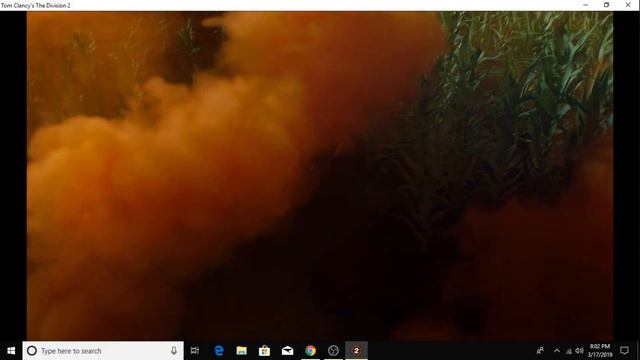Image resolution: width=640 pixels, height=360 pixels.
Task: Open the Microsoft Store taskbar icon
Action: (264, 351)
